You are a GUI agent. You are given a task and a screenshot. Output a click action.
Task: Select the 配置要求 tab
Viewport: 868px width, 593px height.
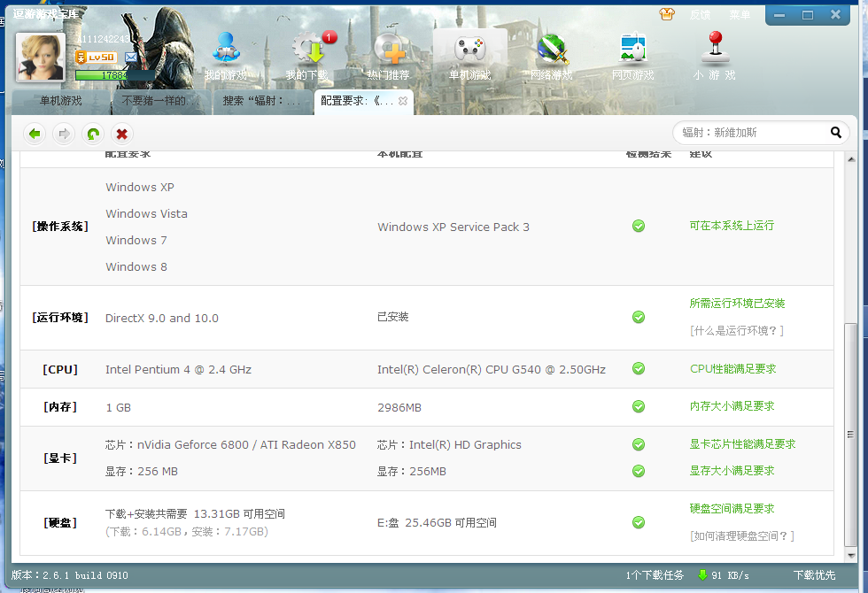click(x=364, y=101)
